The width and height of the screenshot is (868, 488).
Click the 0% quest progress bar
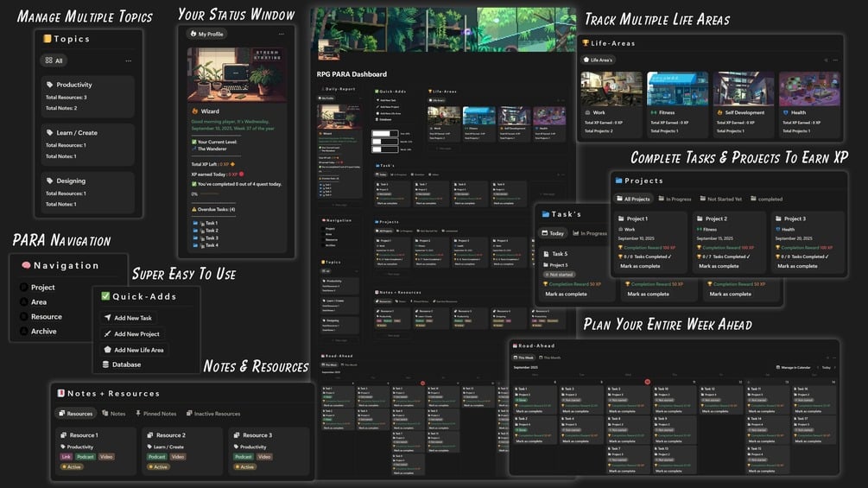209,193
